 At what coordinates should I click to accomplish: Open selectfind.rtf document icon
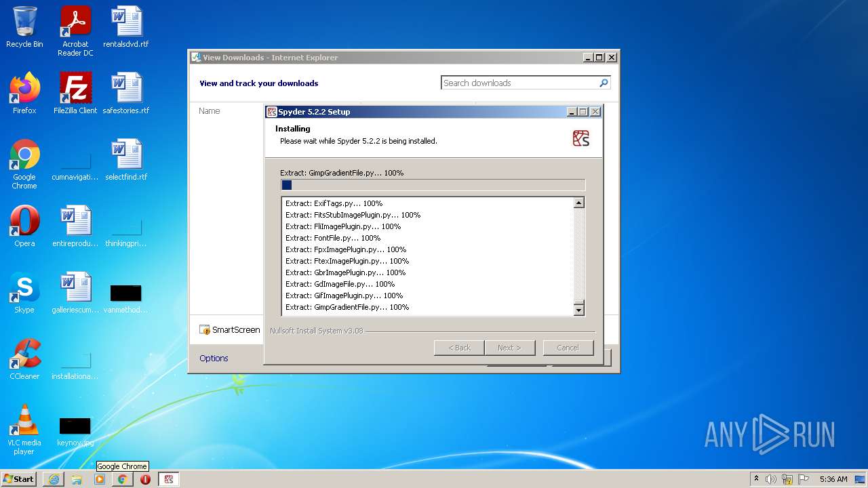pos(126,160)
